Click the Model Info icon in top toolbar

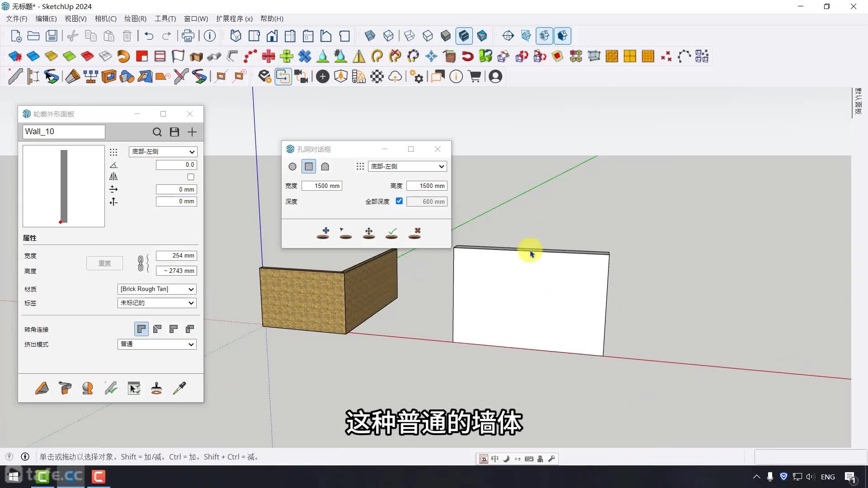(x=210, y=36)
